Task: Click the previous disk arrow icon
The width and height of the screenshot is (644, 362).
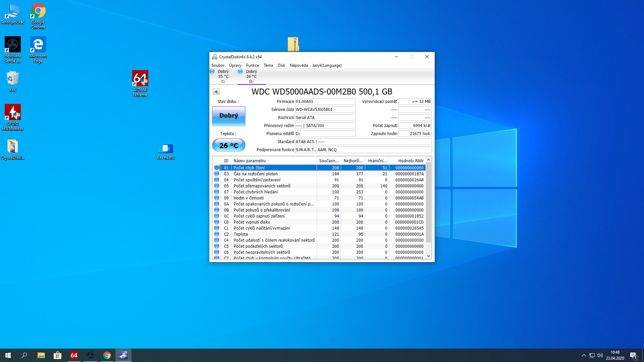Action: [x=216, y=92]
